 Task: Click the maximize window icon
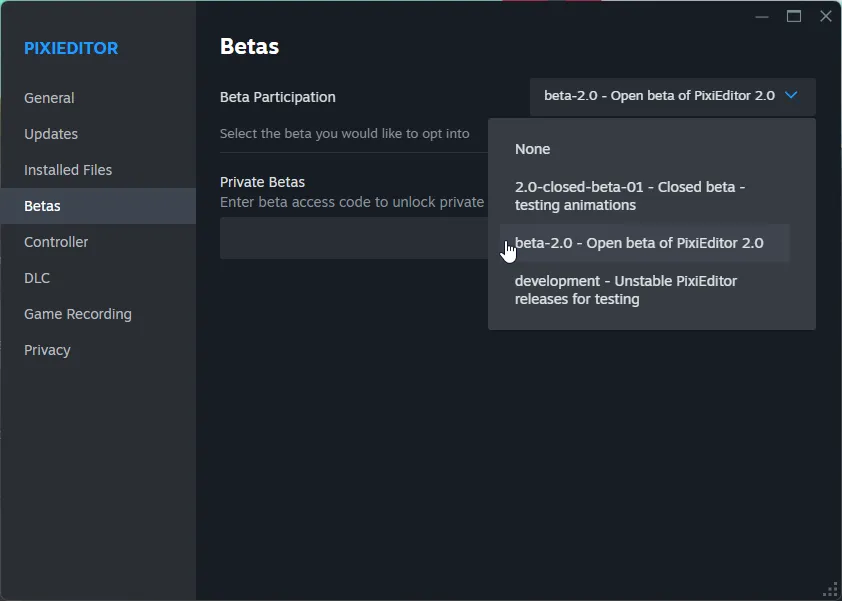point(793,16)
